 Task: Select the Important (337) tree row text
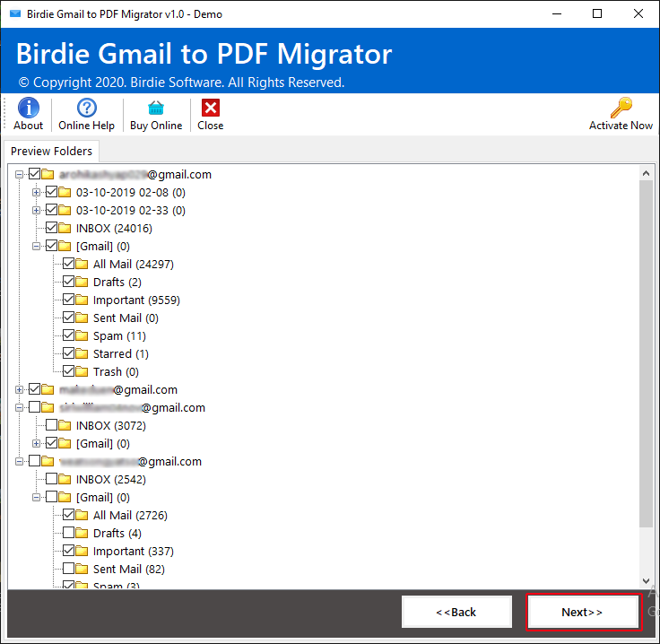134,552
